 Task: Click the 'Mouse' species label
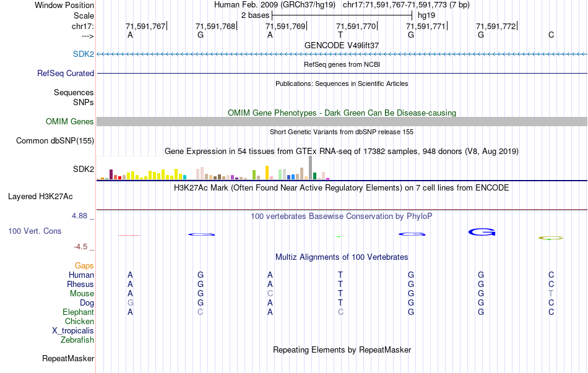(x=82, y=294)
